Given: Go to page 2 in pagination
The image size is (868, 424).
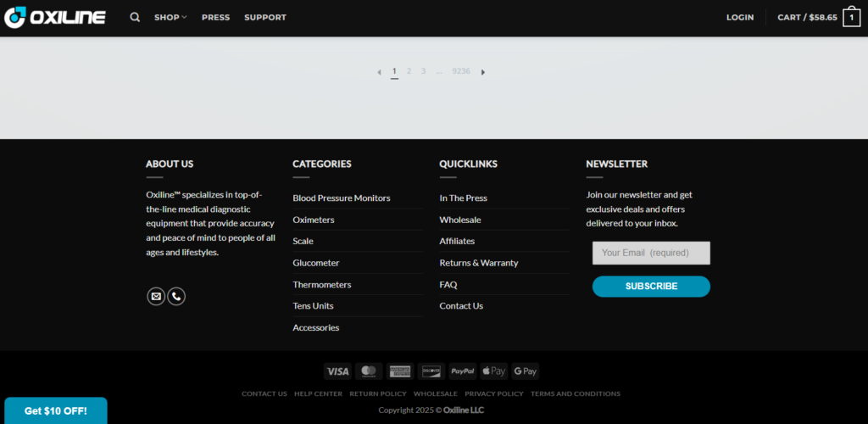Looking at the screenshot, I should 409,71.
